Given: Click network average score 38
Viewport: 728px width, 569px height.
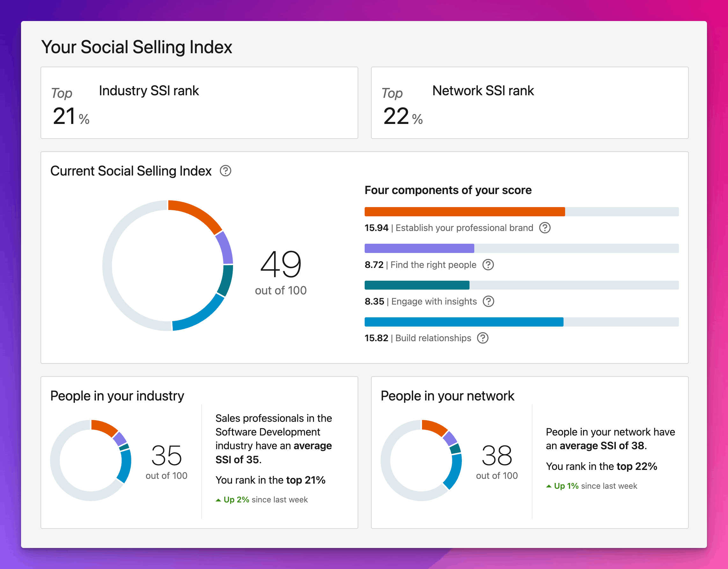Looking at the screenshot, I should (x=497, y=455).
